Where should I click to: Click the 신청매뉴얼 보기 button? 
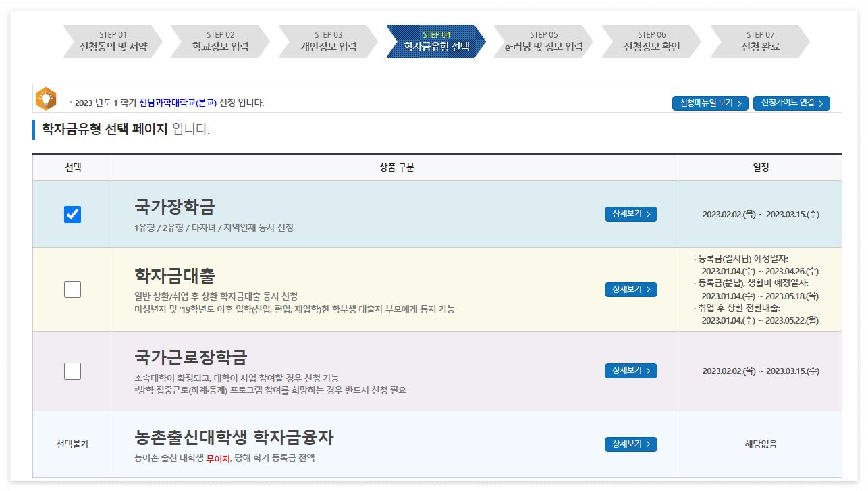tap(710, 105)
